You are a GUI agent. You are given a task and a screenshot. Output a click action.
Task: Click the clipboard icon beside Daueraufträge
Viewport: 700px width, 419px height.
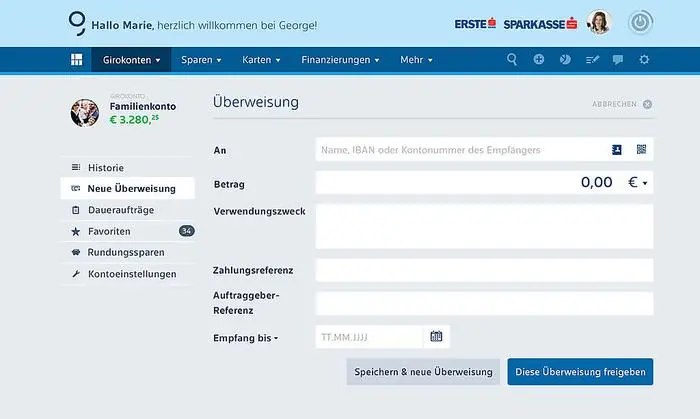pos(76,210)
